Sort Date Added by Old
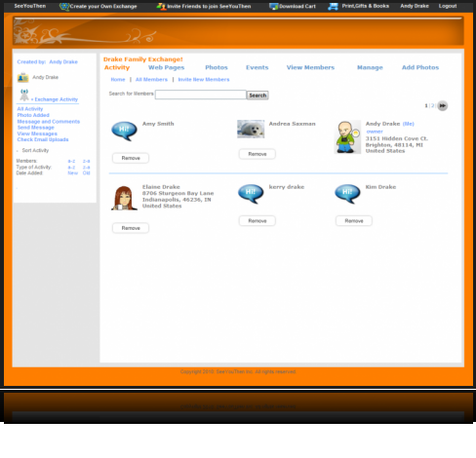Image resolution: width=476 pixels, height=458 pixels. click(x=86, y=173)
